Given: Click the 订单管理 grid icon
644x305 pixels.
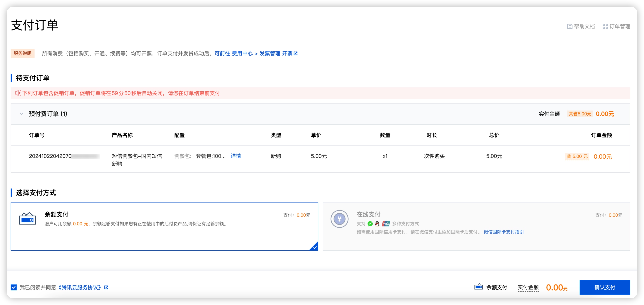Looking at the screenshot, I should tap(605, 27).
